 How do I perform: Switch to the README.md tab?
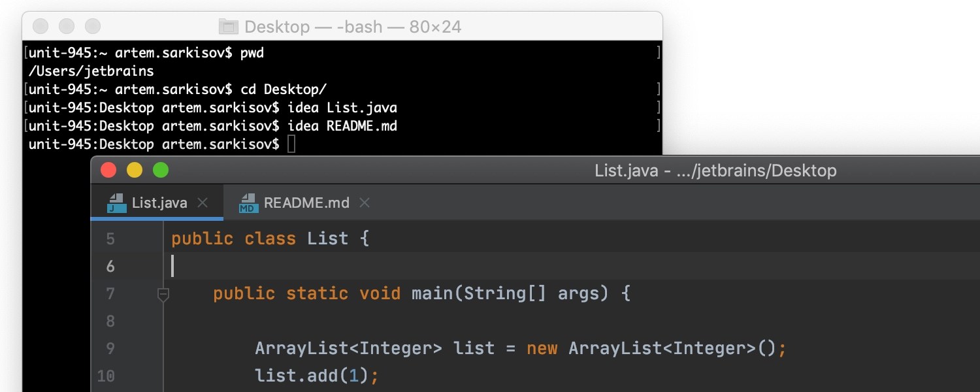(307, 203)
